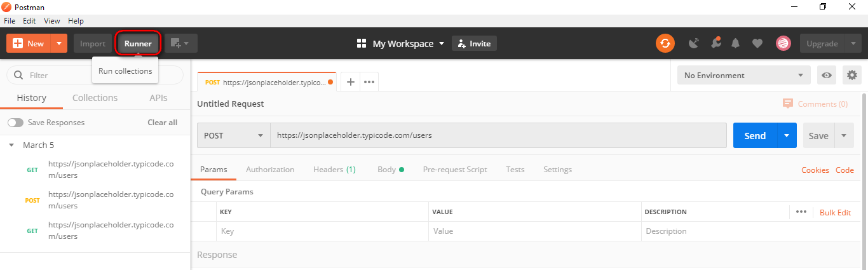Open the query params column options ellipsis
The image size is (868, 270).
tap(801, 212)
